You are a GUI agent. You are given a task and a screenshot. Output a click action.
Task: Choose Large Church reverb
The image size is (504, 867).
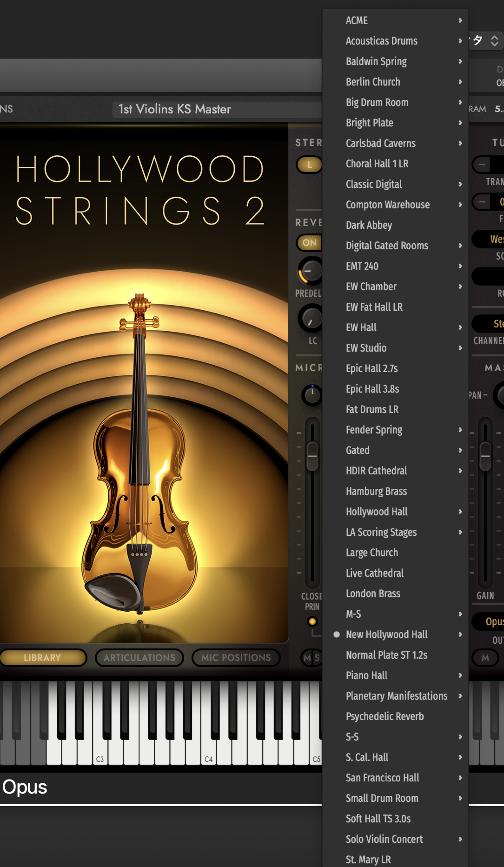point(395,553)
